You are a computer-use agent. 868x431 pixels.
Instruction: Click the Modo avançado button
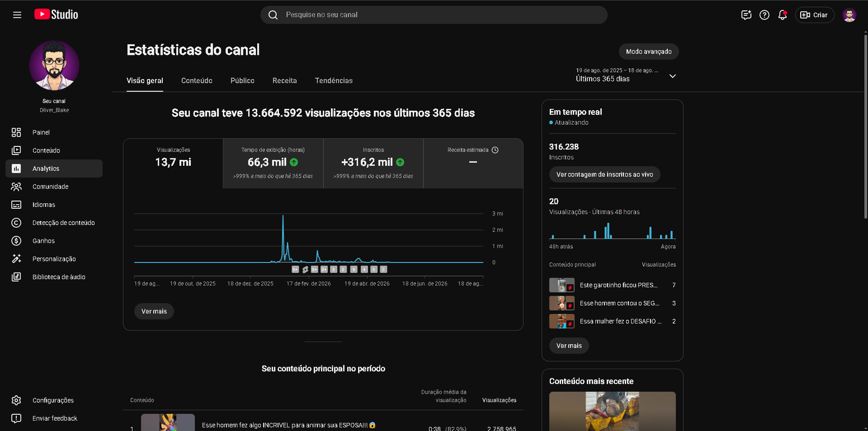649,52
